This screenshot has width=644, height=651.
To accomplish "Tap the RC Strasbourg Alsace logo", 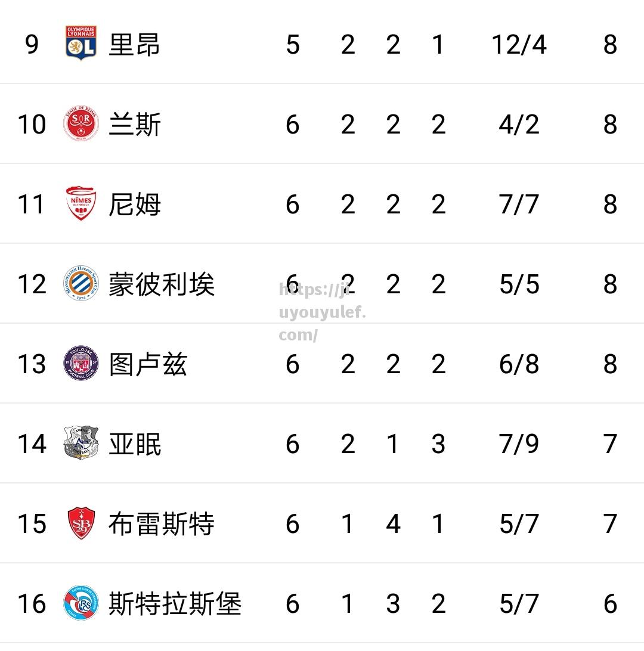I will [x=81, y=603].
